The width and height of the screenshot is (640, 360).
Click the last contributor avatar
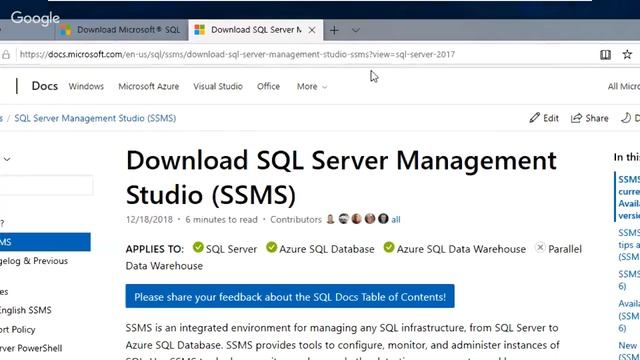tap(383, 219)
